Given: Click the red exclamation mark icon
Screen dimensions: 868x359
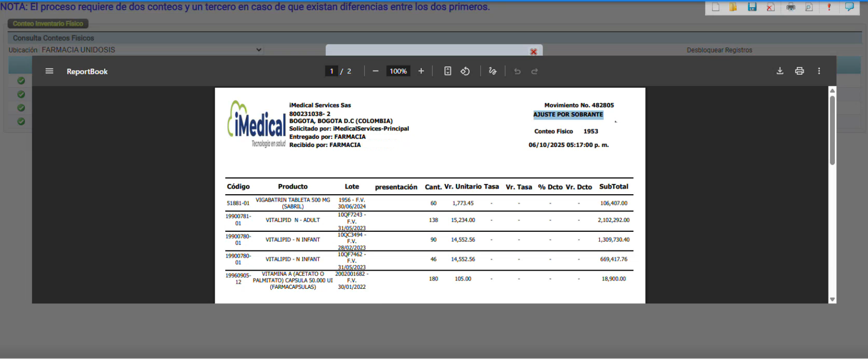Looking at the screenshot, I should point(829,7).
